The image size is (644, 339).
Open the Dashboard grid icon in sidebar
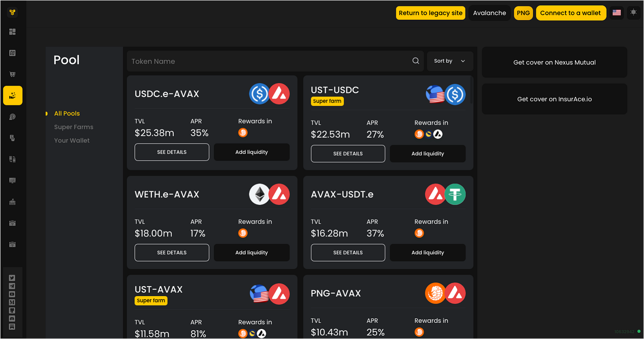click(x=12, y=32)
